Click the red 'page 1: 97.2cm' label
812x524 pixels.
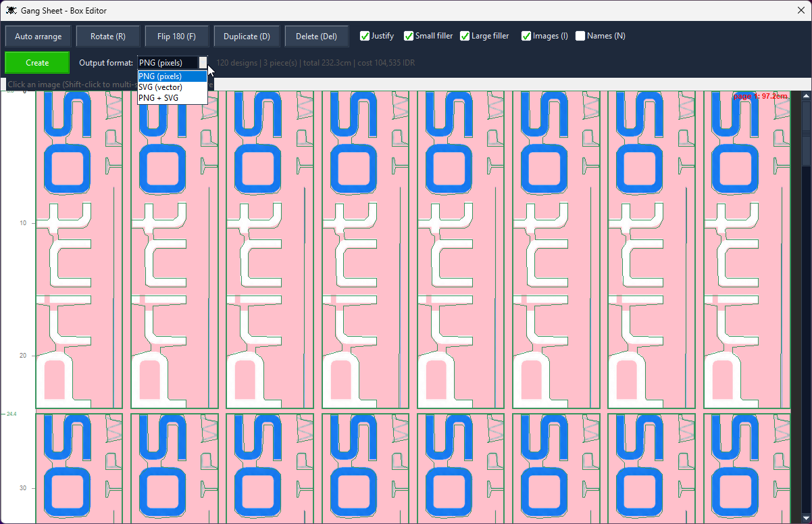point(761,97)
